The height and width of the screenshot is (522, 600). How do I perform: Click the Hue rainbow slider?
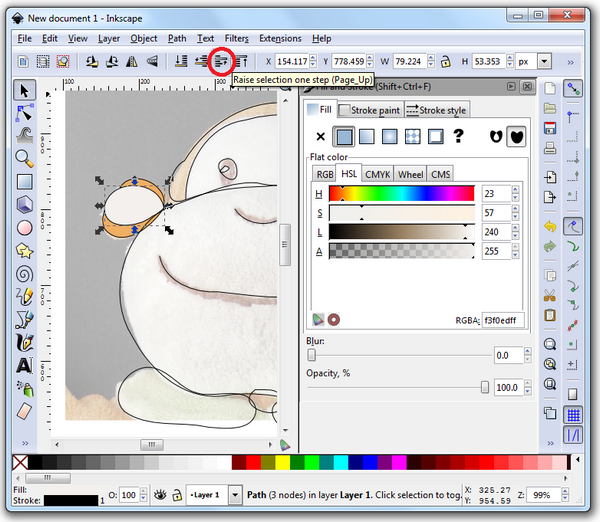402,194
